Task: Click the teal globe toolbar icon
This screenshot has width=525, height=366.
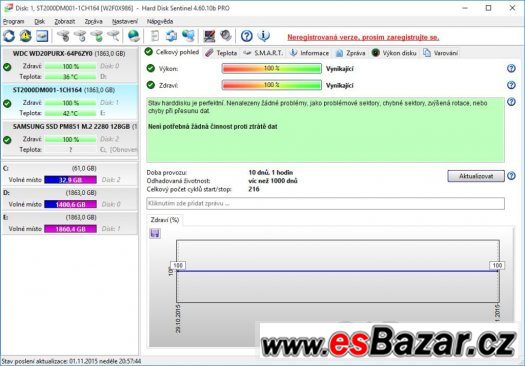Action: coord(134,36)
